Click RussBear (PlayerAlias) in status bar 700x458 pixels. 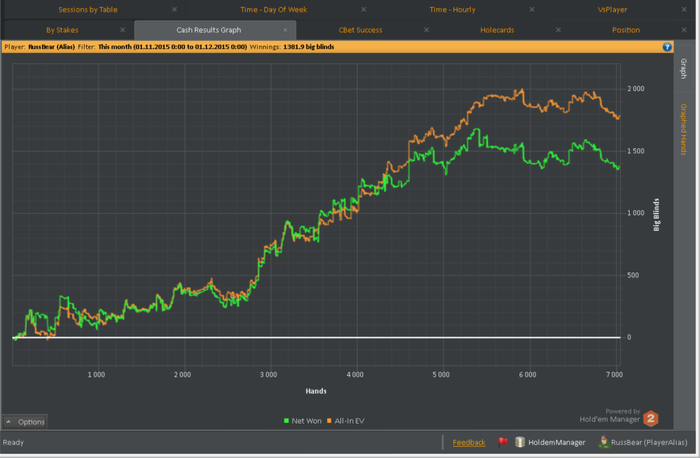pos(649,442)
